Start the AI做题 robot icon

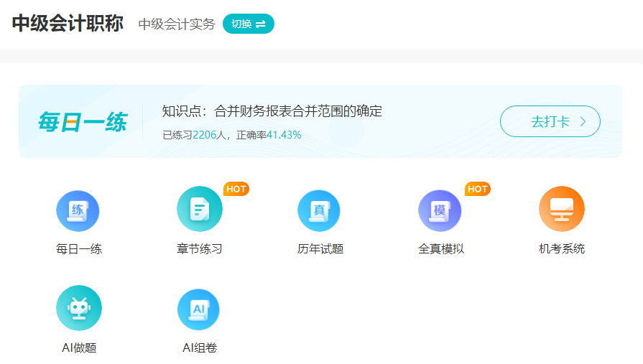coord(79,308)
